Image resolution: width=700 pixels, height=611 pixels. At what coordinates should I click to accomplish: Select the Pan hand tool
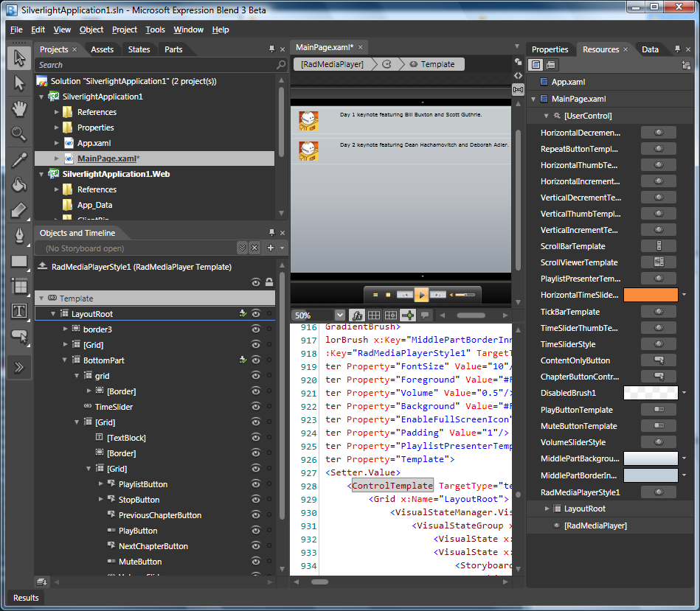click(19, 109)
